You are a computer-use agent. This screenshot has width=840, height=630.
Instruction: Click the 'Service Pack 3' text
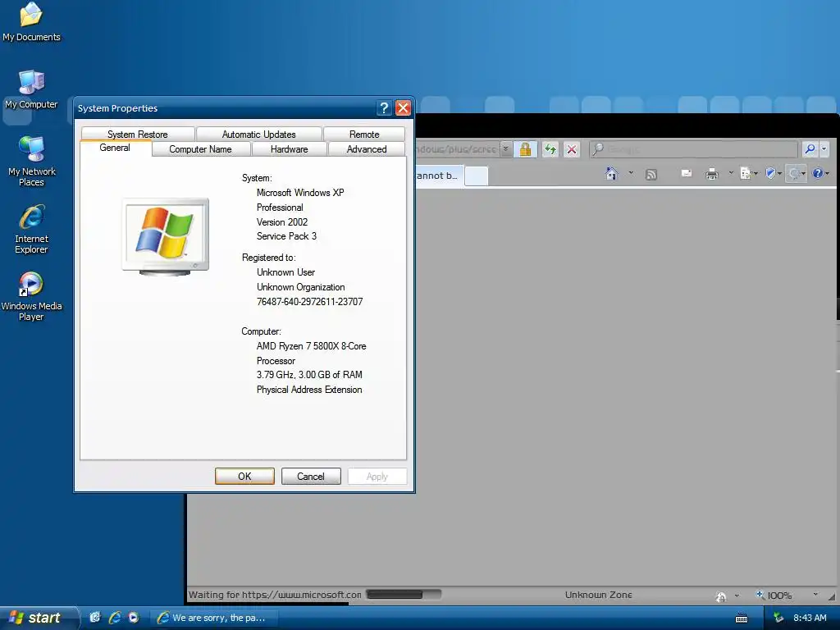click(286, 236)
